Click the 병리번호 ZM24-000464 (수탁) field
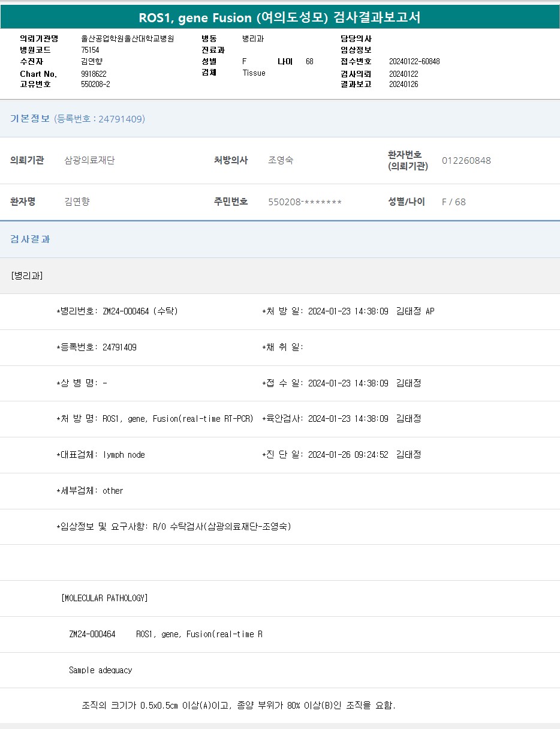560x729 pixels. tap(117, 311)
